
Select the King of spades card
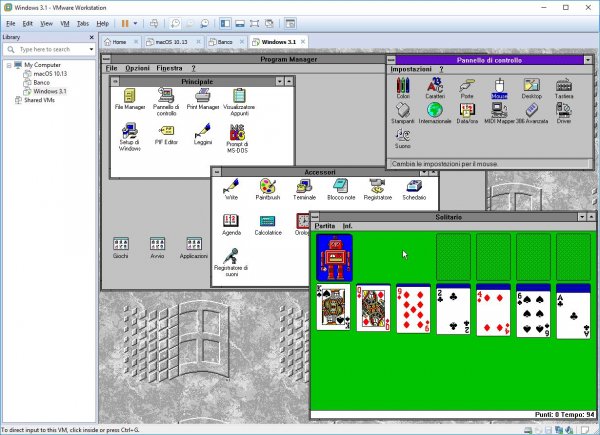tap(333, 307)
